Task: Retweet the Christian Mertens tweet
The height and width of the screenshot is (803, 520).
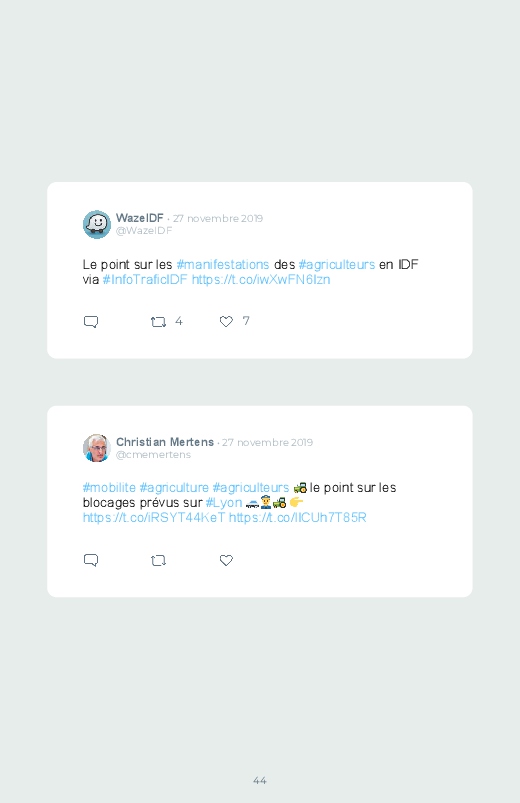Action: 158,560
